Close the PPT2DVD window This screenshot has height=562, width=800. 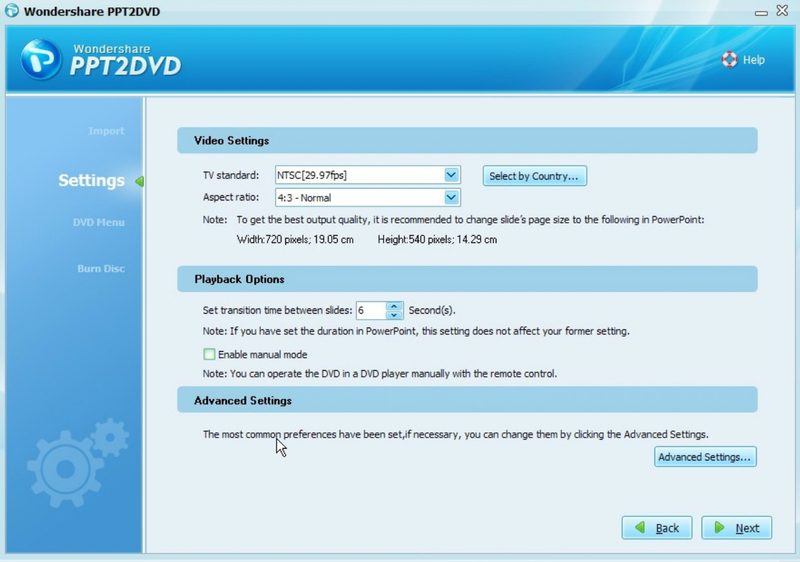pyautogui.click(x=782, y=10)
